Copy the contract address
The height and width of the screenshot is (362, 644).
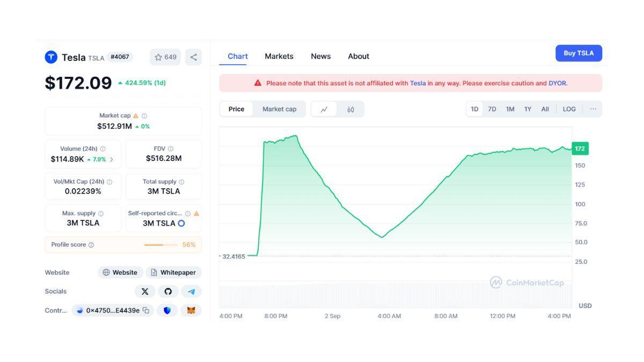[x=147, y=310]
